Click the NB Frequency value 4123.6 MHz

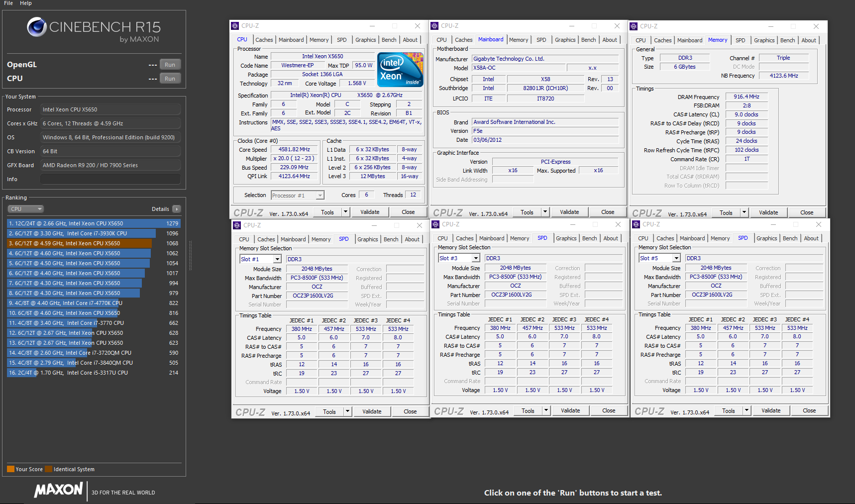click(784, 76)
